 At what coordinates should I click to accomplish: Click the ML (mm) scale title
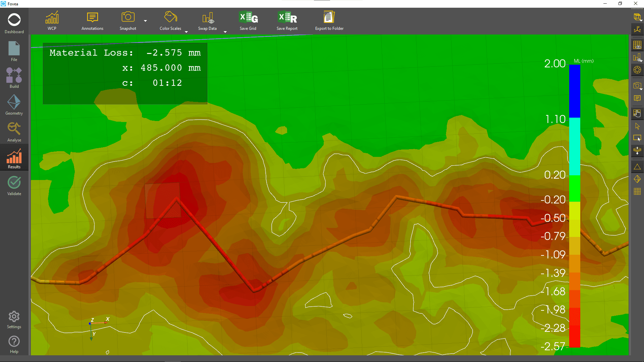pyautogui.click(x=584, y=61)
